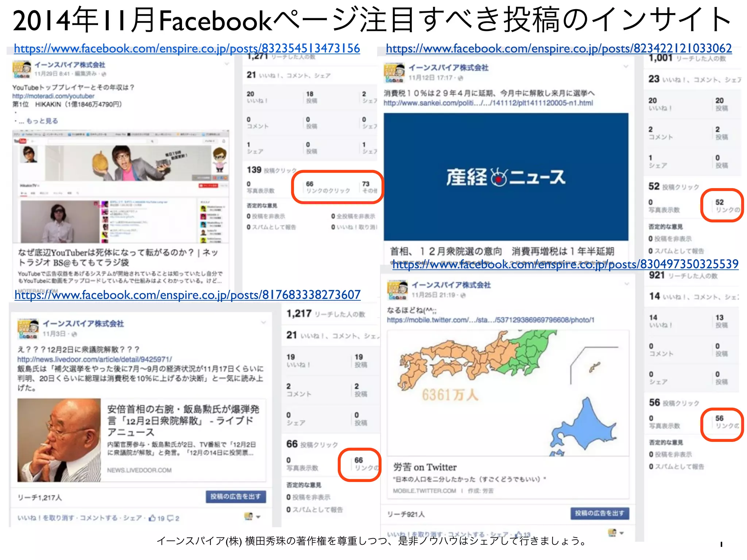Click the 投稿の広告を出す button under リーチ921人
The width and height of the screenshot is (747, 560).
599,513
